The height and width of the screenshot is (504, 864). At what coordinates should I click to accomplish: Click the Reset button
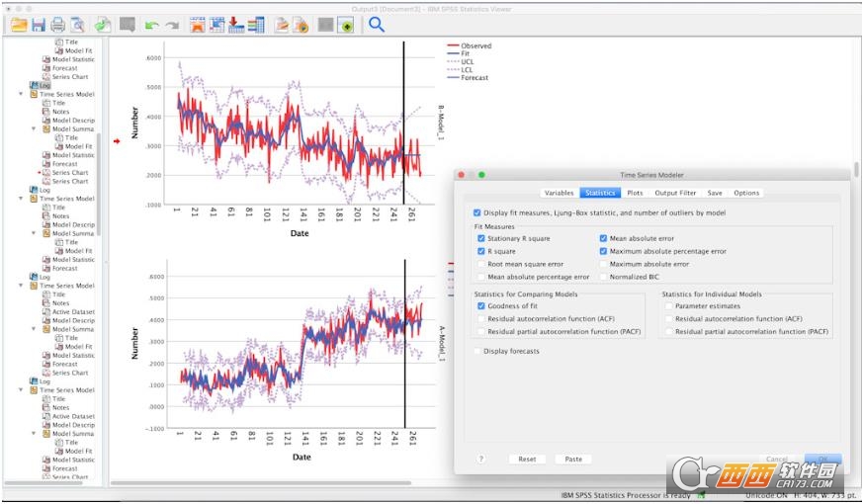click(x=527, y=460)
